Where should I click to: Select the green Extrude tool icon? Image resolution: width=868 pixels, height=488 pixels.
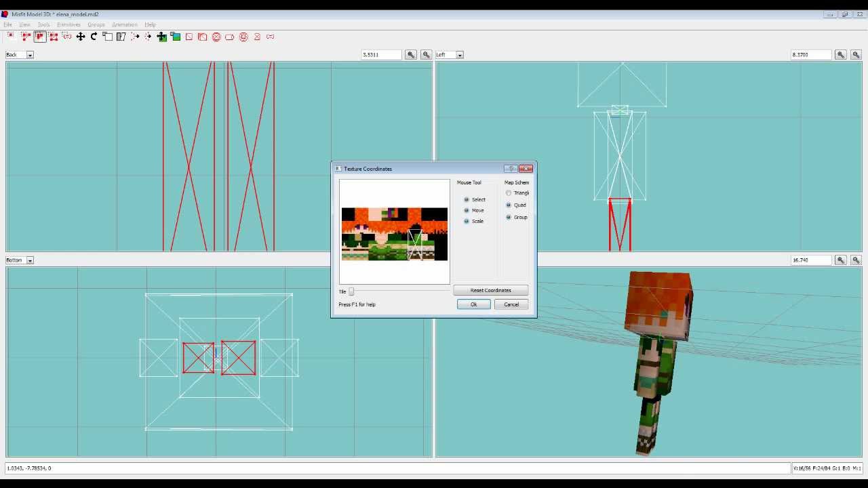tap(161, 37)
